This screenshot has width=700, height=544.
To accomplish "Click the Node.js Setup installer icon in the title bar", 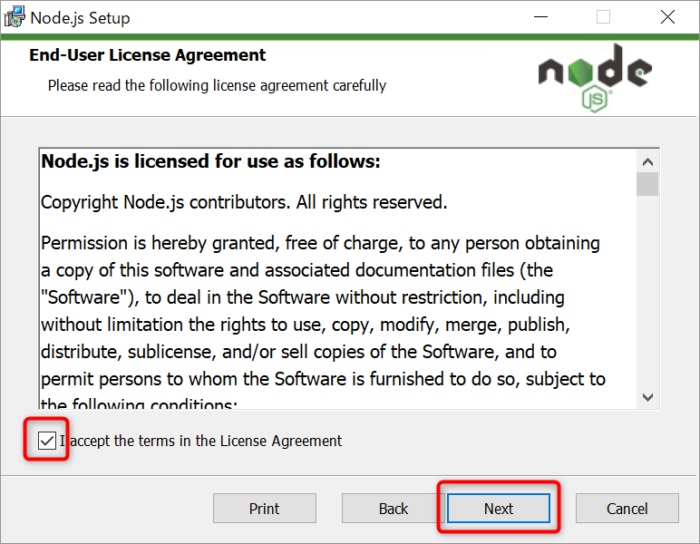I will coord(15,17).
